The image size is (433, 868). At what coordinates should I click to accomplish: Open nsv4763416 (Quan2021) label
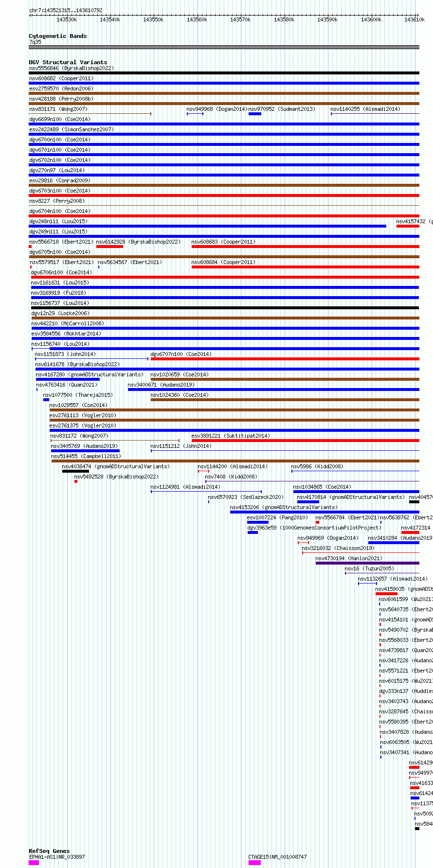[x=67, y=385]
